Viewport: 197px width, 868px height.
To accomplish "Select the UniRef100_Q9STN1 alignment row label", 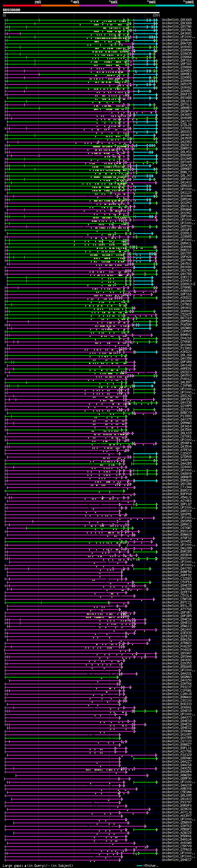I will (177, 30).
